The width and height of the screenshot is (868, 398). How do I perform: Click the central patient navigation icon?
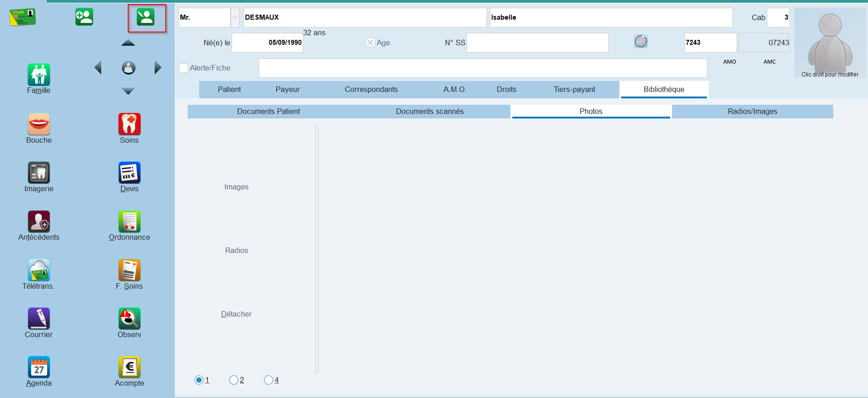pos(129,68)
